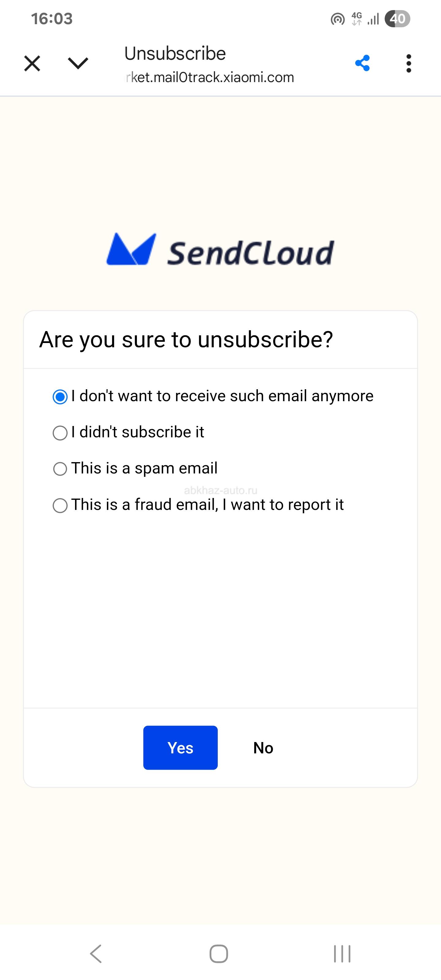Expand the browser chevron dropdown
This screenshot has height=980, width=441.
78,63
